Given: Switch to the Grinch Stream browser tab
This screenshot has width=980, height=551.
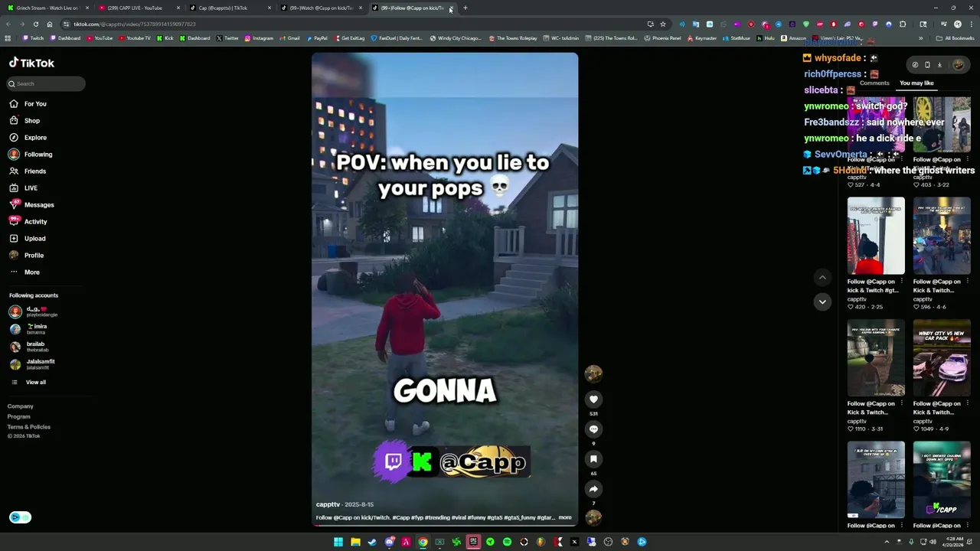Looking at the screenshot, I should pyautogui.click(x=46, y=8).
